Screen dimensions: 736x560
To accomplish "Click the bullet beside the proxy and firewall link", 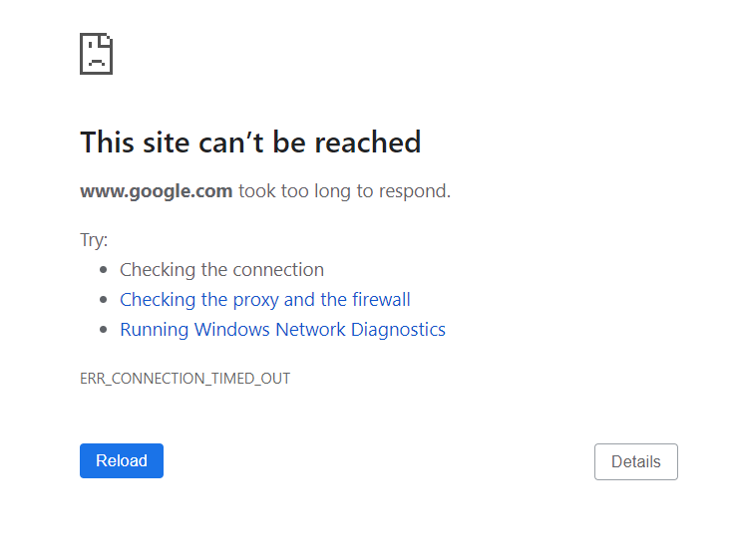I will tap(104, 300).
